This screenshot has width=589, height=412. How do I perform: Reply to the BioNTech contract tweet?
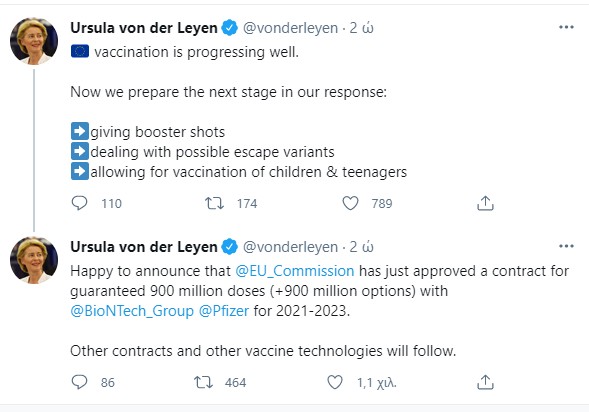pos(79,382)
